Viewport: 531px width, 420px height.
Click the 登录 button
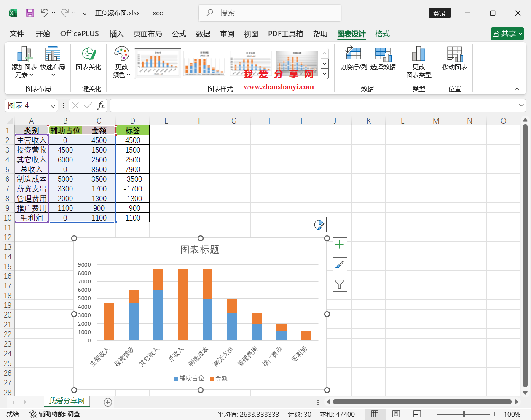tap(440, 13)
